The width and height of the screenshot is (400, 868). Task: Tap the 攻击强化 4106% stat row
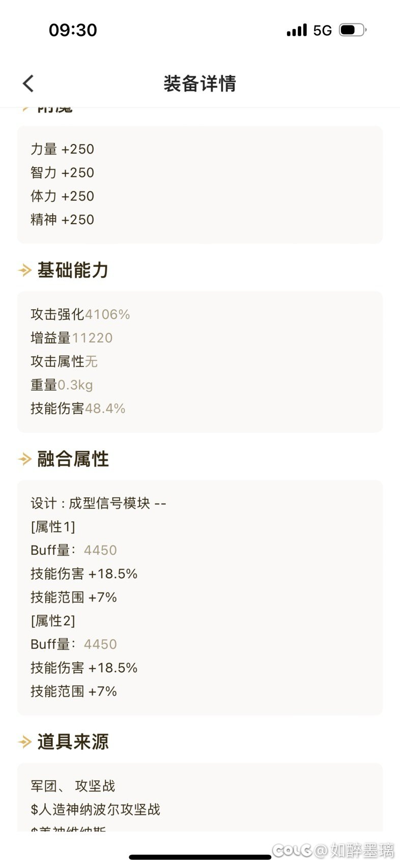point(80,314)
